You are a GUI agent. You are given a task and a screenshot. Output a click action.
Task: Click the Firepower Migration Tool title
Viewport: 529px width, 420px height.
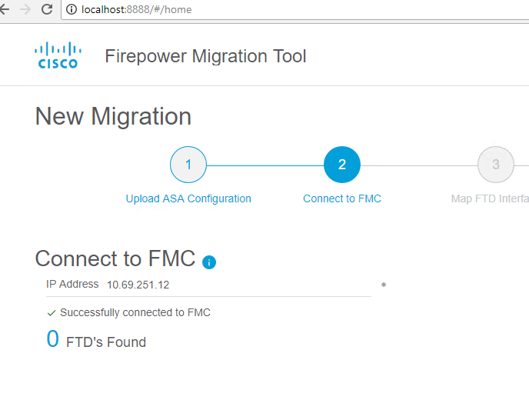click(205, 56)
